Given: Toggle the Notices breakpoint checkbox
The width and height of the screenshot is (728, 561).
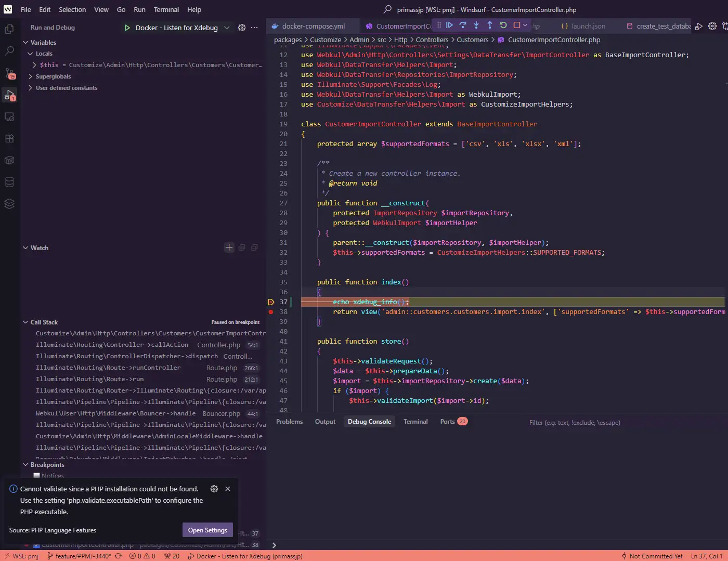Looking at the screenshot, I should tap(36, 476).
